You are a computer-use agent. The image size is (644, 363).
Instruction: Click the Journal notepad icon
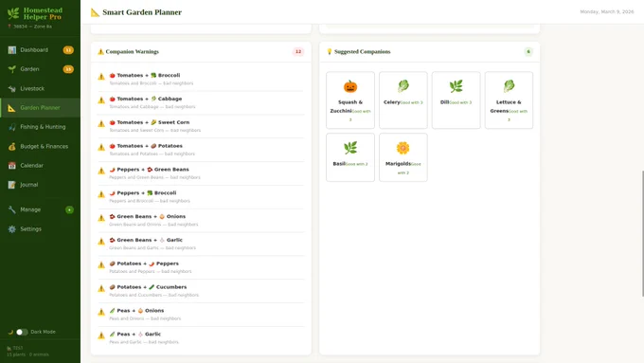12,185
